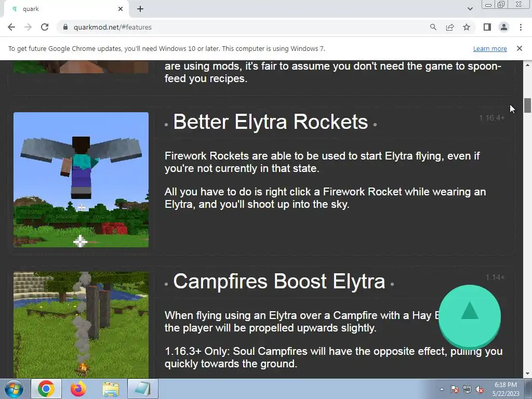Open a new browser tab
This screenshot has height=399, width=532.
(140, 9)
